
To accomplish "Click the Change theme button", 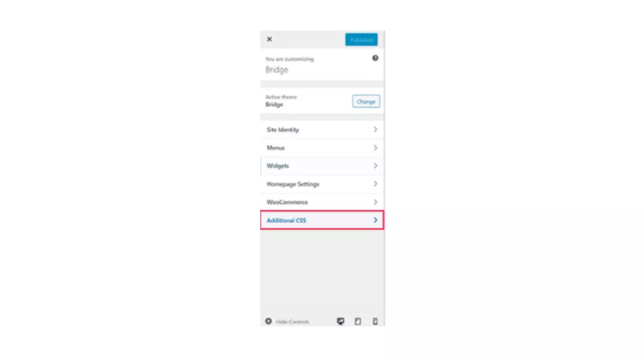I will [x=366, y=101].
